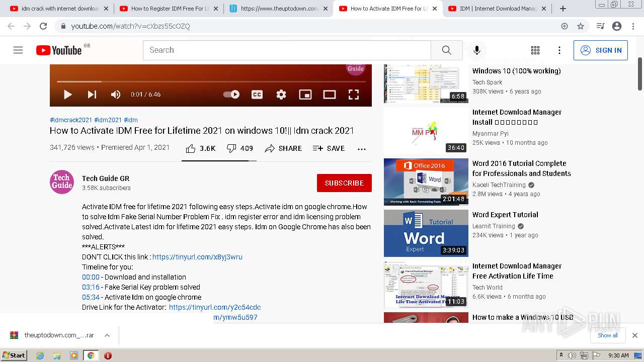The height and width of the screenshot is (362, 644).
Task: Share this video
Action: (283, 148)
